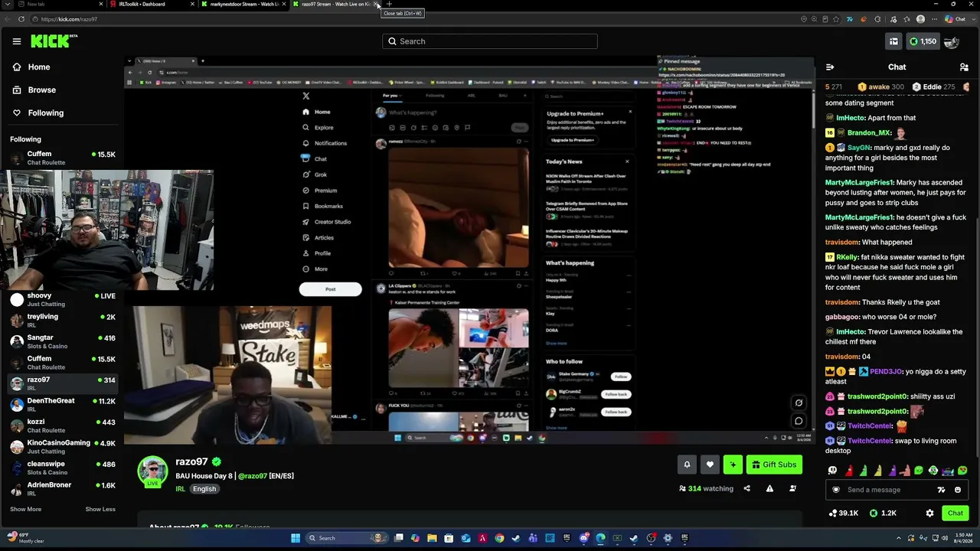The height and width of the screenshot is (551, 980).
Task: Click the green sparkle subscribe button
Action: [733, 465]
